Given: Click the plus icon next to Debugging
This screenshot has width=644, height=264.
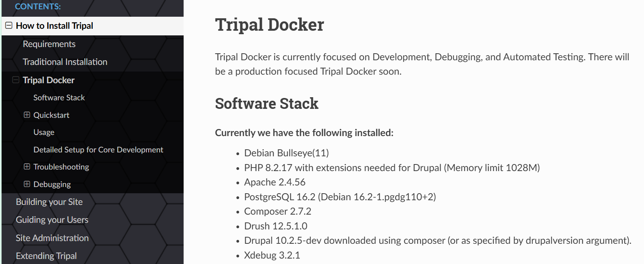Looking at the screenshot, I should tap(26, 184).
